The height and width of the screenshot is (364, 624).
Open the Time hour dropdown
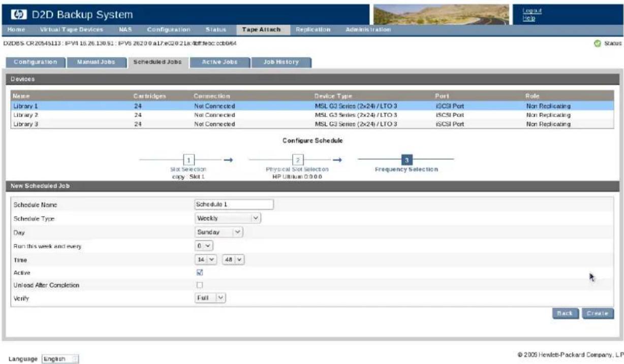tap(207, 259)
